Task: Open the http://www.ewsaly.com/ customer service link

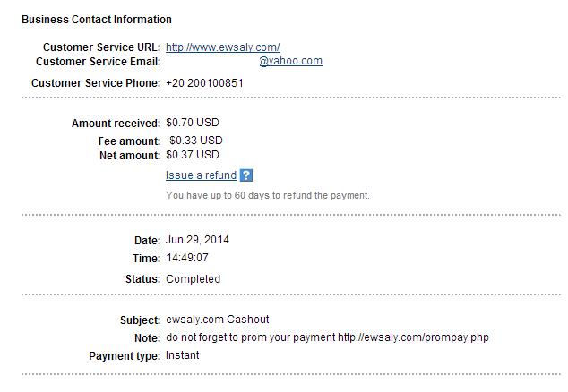Action: point(223,47)
